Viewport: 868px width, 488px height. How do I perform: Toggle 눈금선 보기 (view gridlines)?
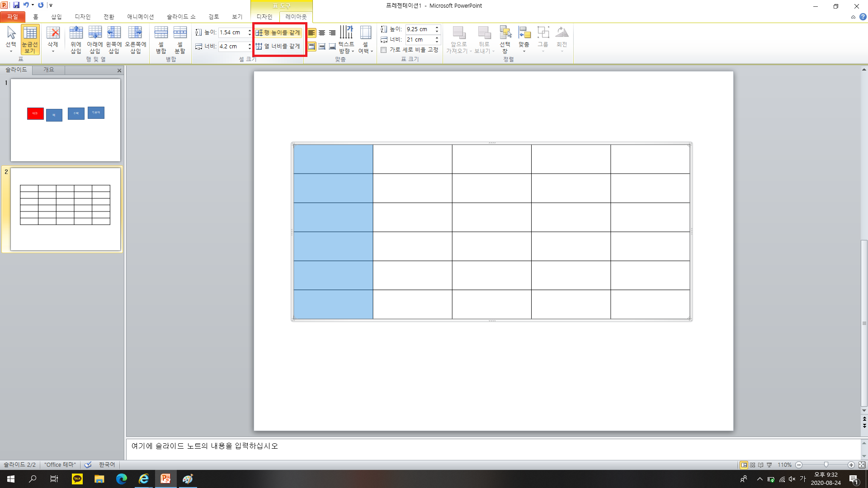coord(30,39)
